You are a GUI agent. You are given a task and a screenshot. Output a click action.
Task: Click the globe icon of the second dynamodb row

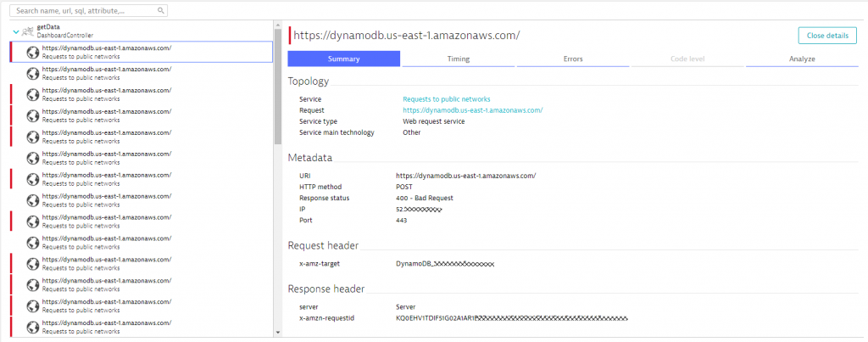(x=33, y=73)
